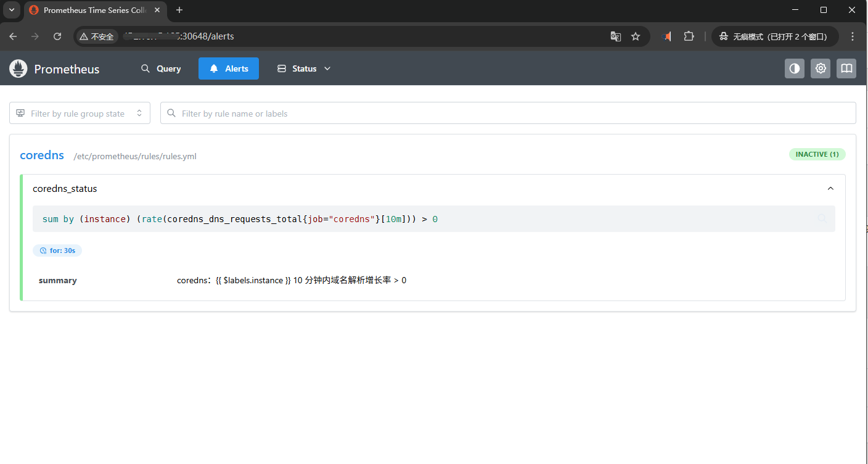Focus the rule name or labels filter
This screenshot has height=464, width=868.
tap(508, 113)
